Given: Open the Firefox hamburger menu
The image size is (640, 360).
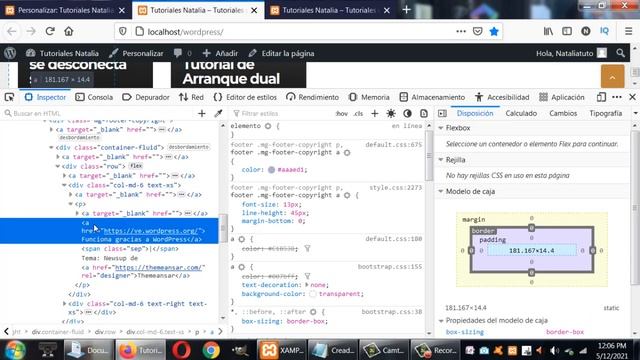Looking at the screenshot, I should (x=629, y=31).
